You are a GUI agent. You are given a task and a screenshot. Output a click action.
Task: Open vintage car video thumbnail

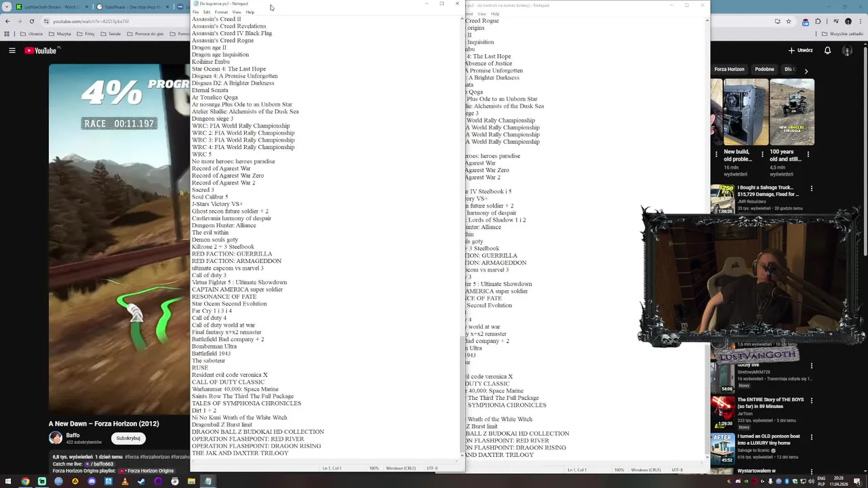pos(791,112)
